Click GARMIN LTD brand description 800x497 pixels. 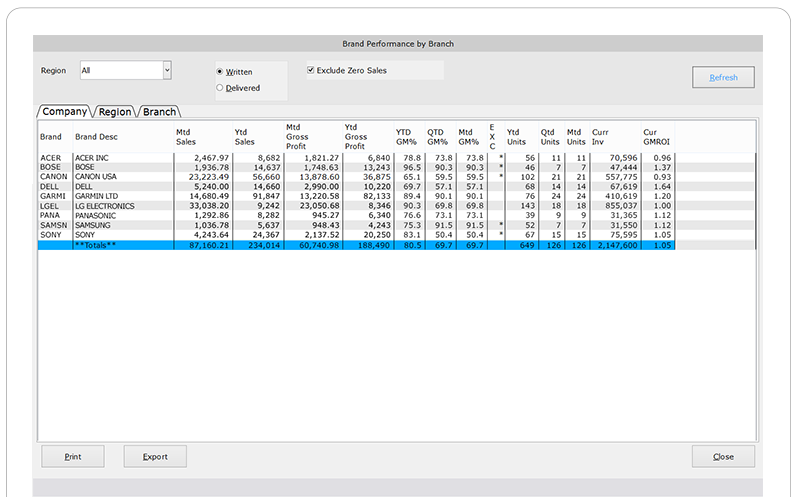96,196
